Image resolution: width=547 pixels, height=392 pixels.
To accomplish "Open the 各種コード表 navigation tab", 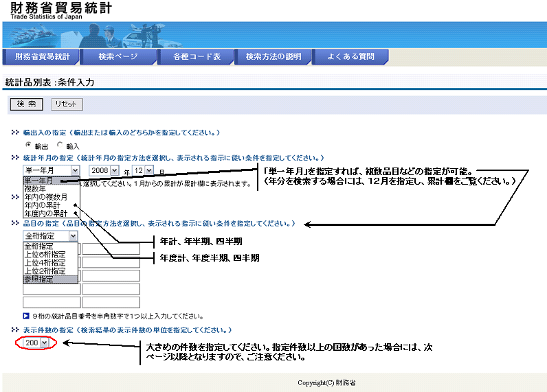I will 197,56.
